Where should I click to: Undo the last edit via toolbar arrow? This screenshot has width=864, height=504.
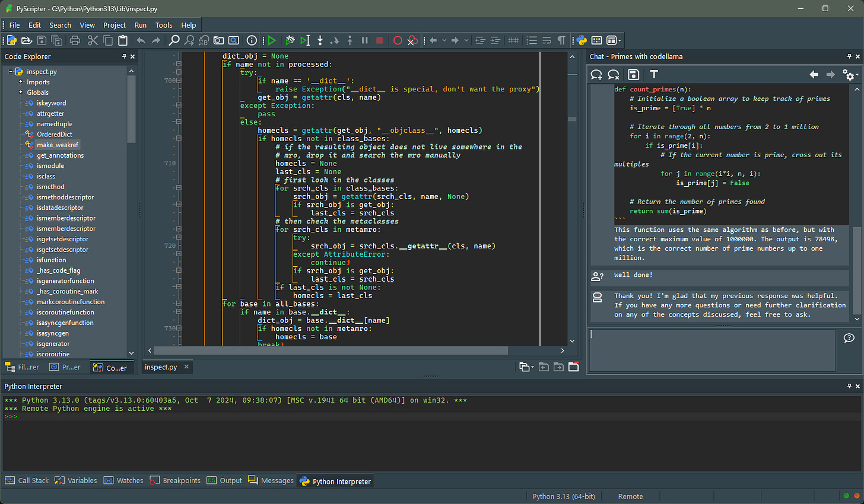pyautogui.click(x=141, y=40)
